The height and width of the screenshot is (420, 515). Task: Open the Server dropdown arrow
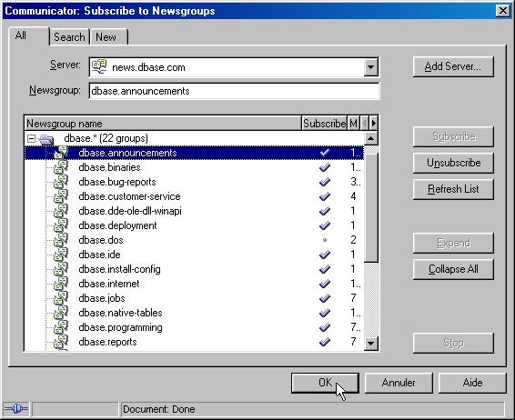[371, 67]
